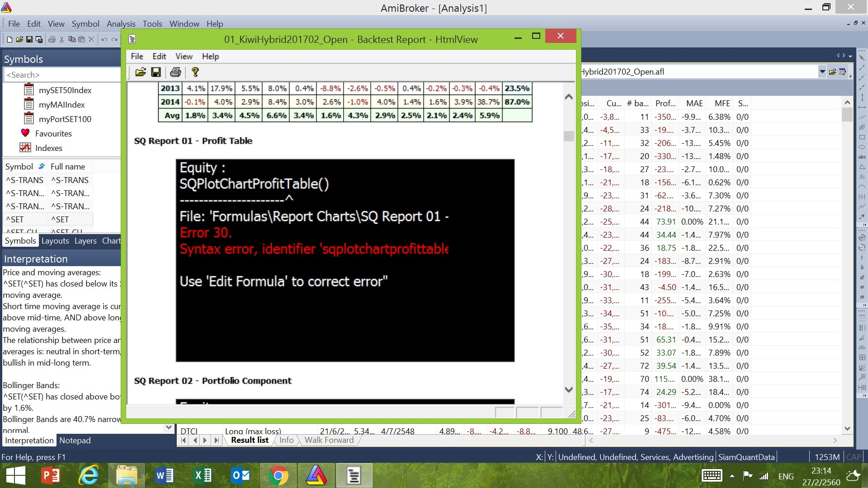Click the Copy icon in main toolbar

click(x=71, y=39)
